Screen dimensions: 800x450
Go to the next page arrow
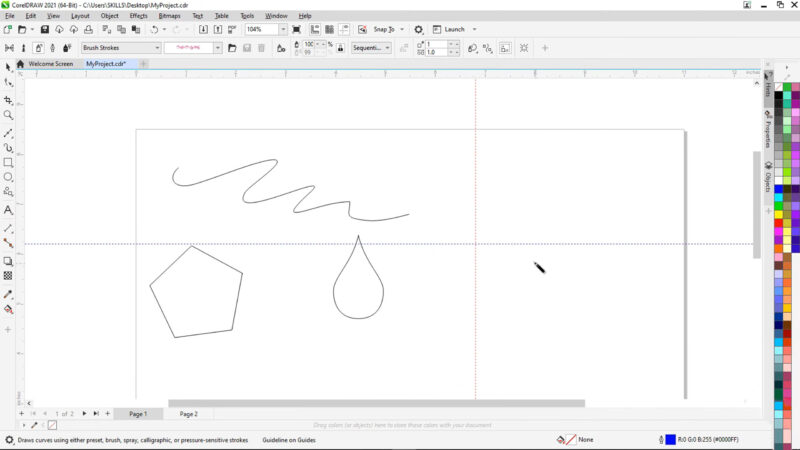84,414
